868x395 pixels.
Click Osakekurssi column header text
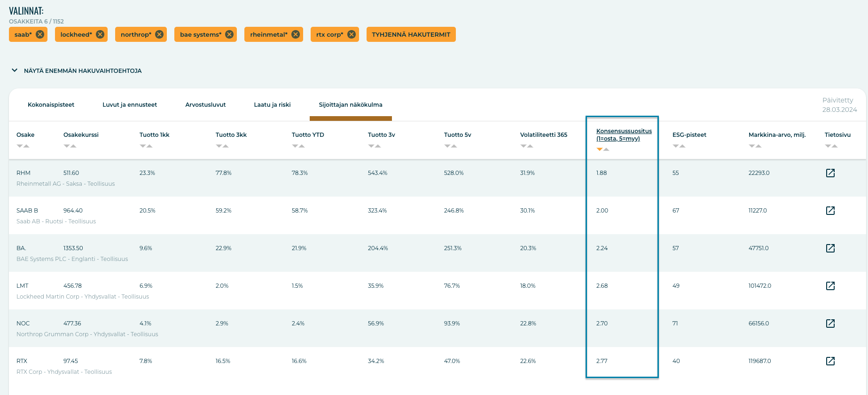81,135
